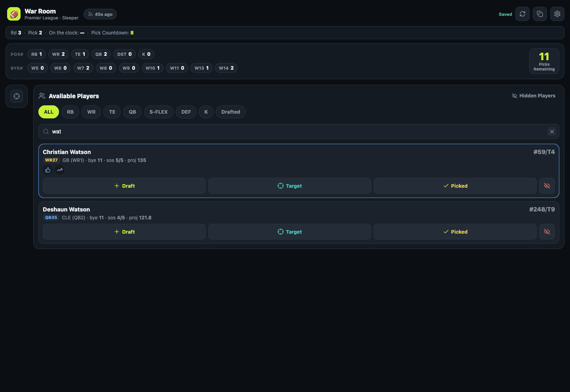Mark Deshaun Watson as Picked
The height and width of the screenshot is (392, 570).
455,232
